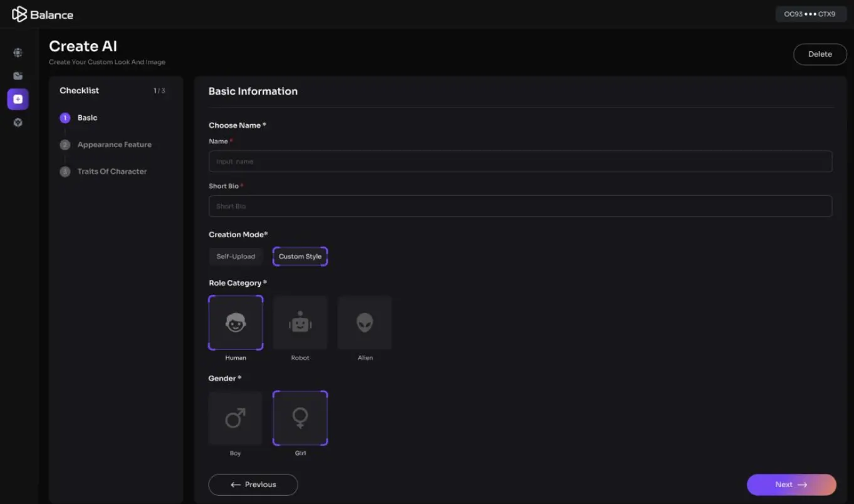Select the Boy gender icon

[x=235, y=418]
